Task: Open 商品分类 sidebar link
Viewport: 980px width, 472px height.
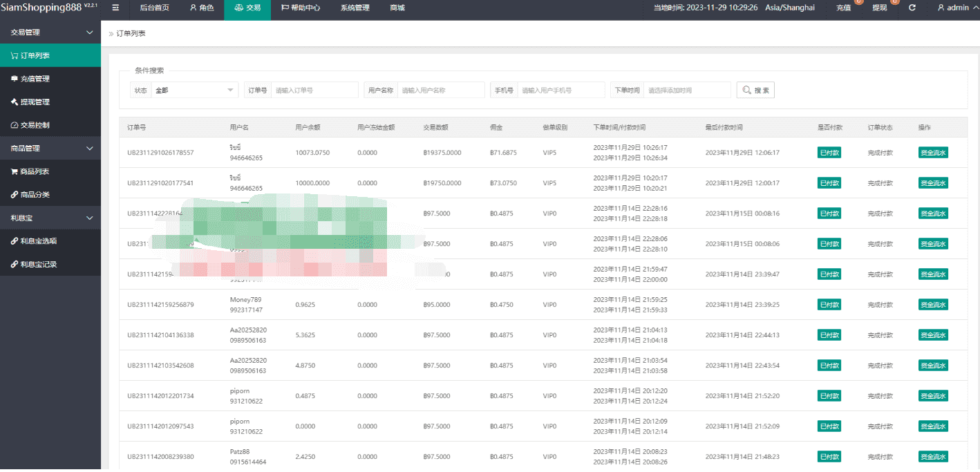Action: point(35,195)
